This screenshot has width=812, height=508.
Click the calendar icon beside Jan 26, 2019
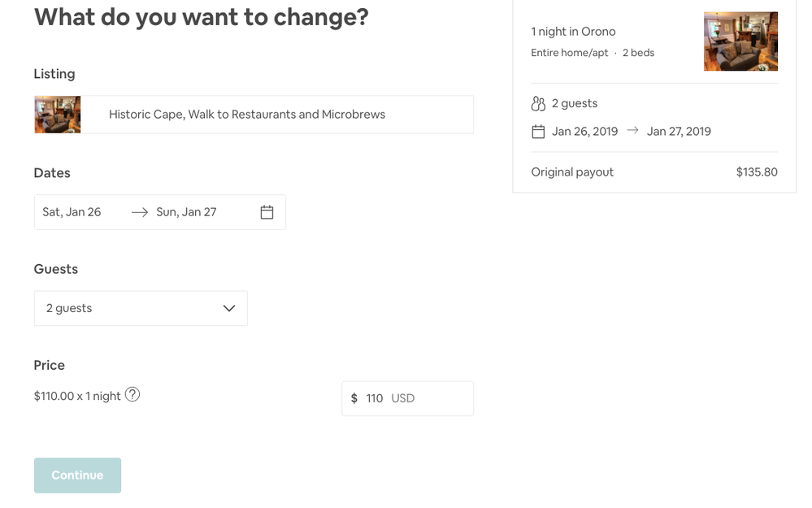click(x=538, y=132)
